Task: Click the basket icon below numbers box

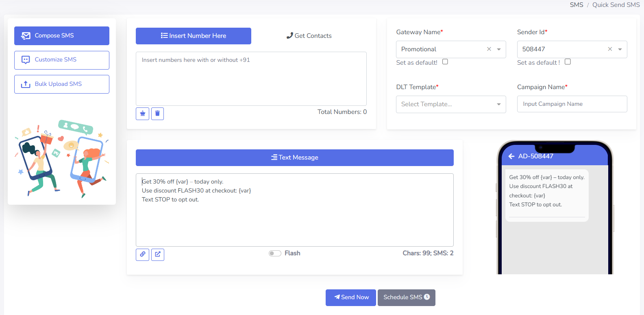Action: pyautogui.click(x=142, y=114)
